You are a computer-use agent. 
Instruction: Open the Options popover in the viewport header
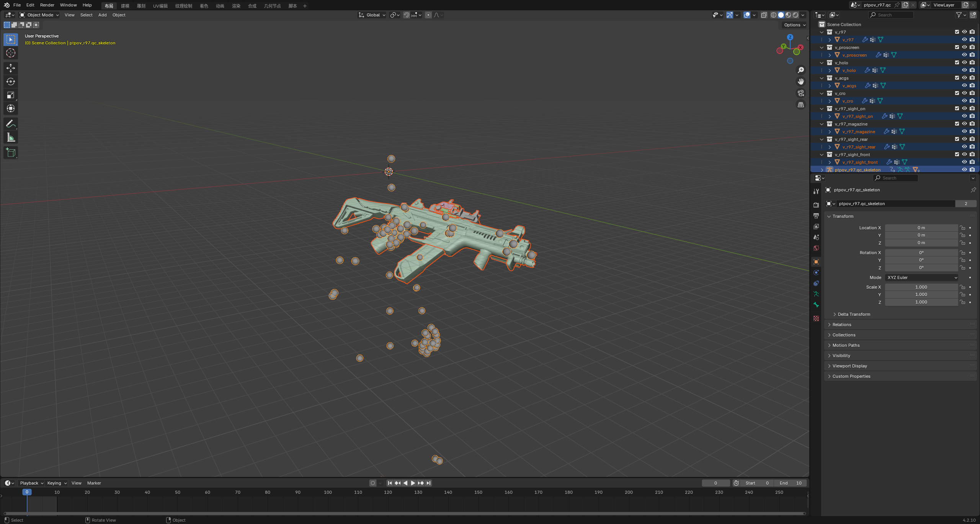[x=793, y=24]
